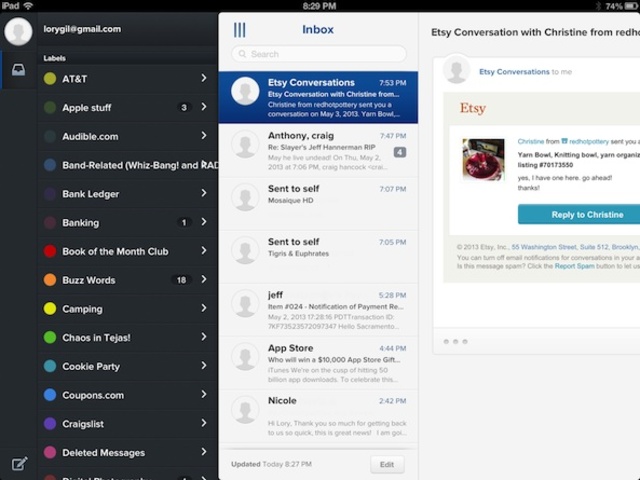Expand the Chaos in Tejas! chevron
Image resolution: width=640 pixels, height=480 pixels.
pyautogui.click(x=204, y=337)
